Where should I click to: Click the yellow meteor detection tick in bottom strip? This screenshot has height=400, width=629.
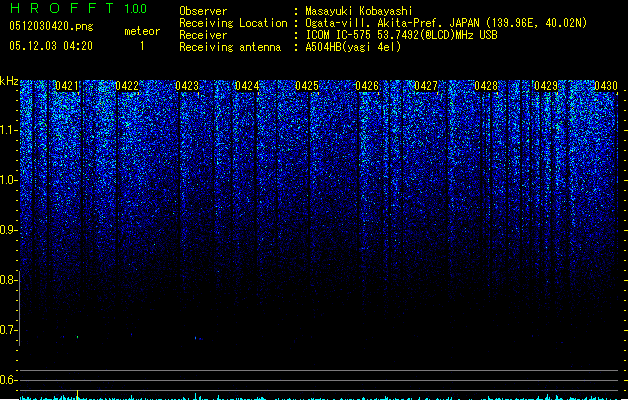click(x=77, y=394)
